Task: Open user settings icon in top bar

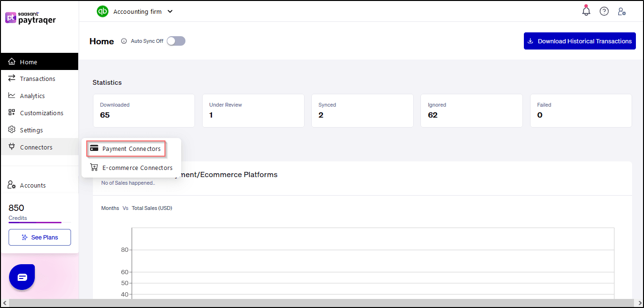Action: 622,11
